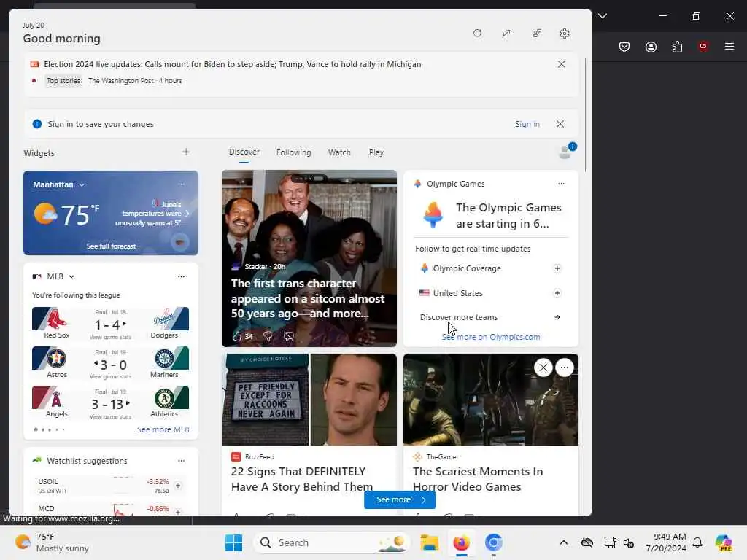Click See more MLB link
Viewport: 747px width, 560px height.
point(163,429)
